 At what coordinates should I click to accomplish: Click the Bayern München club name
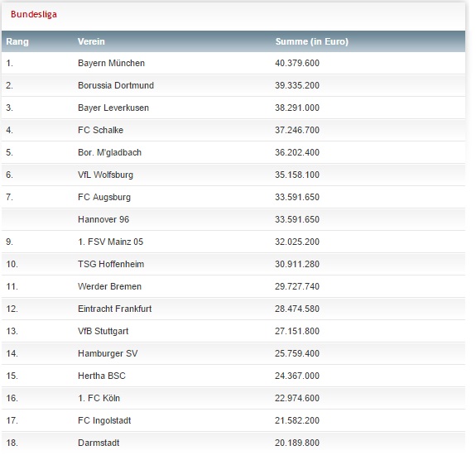111,63
